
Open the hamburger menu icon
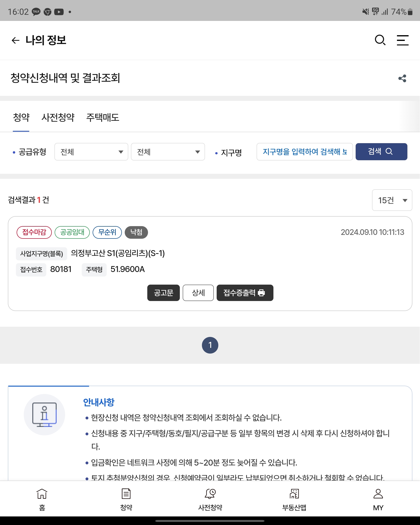pyautogui.click(x=402, y=40)
